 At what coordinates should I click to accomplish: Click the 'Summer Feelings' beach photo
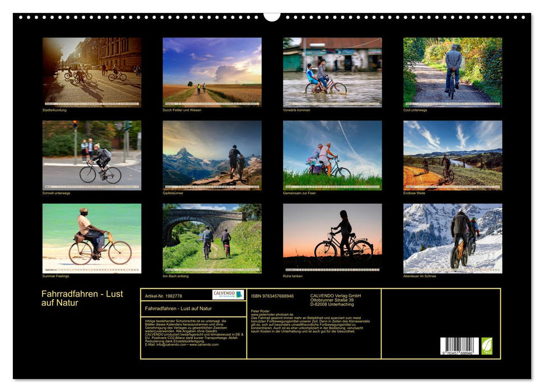(x=91, y=238)
